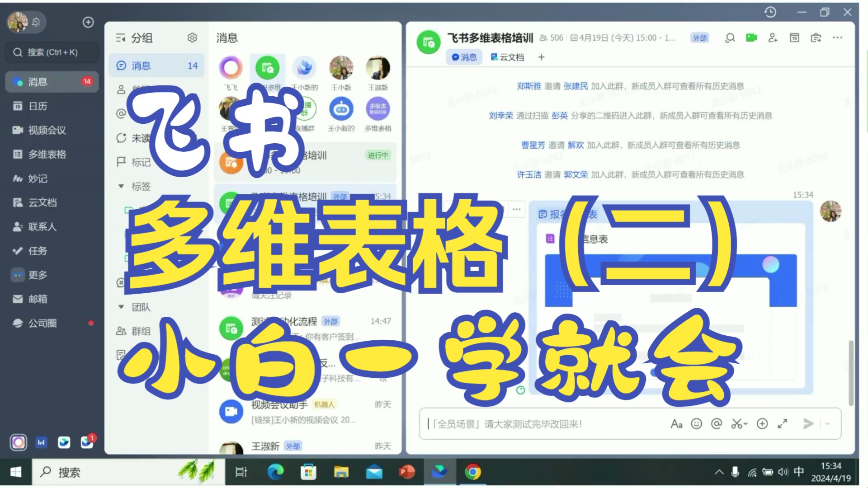Open PowerPoint from taskbar
Image resolution: width=868 pixels, height=488 pixels.
[407, 472]
